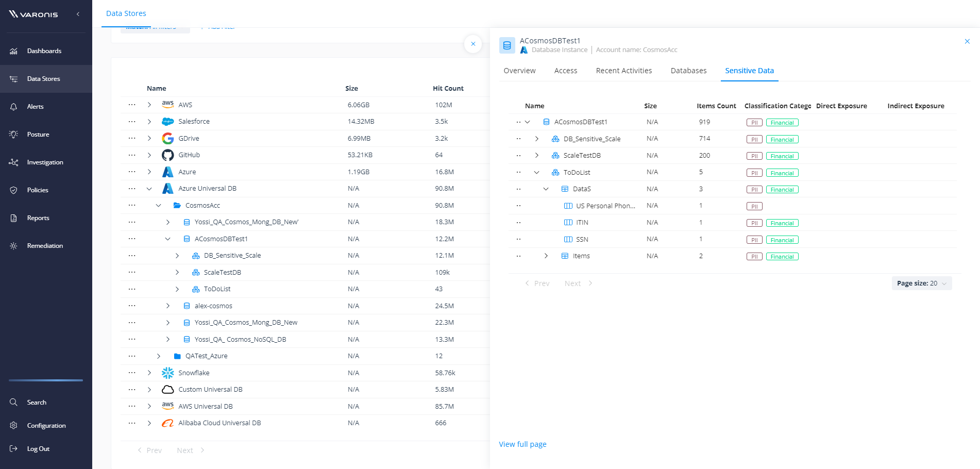Click Next in the details panel pagination
980x469 pixels.
pyautogui.click(x=578, y=283)
